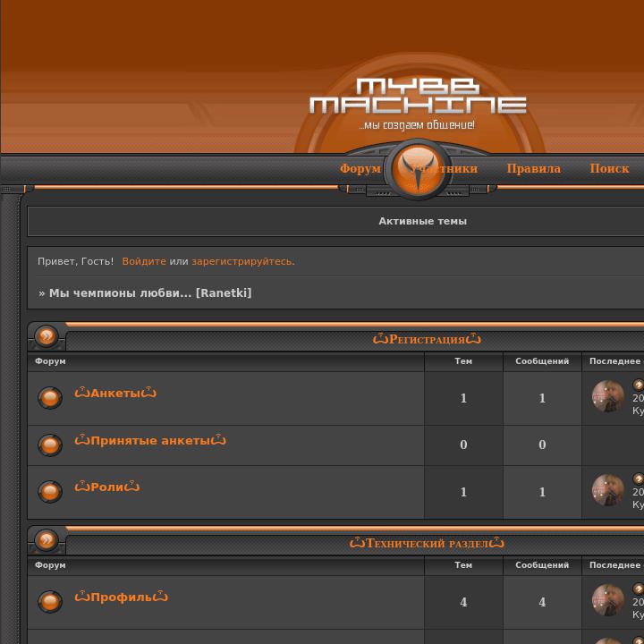Image resolution: width=644 pixels, height=644 pixels.
Task: Open the Правила navigation menu item
Action: (533, 168)
